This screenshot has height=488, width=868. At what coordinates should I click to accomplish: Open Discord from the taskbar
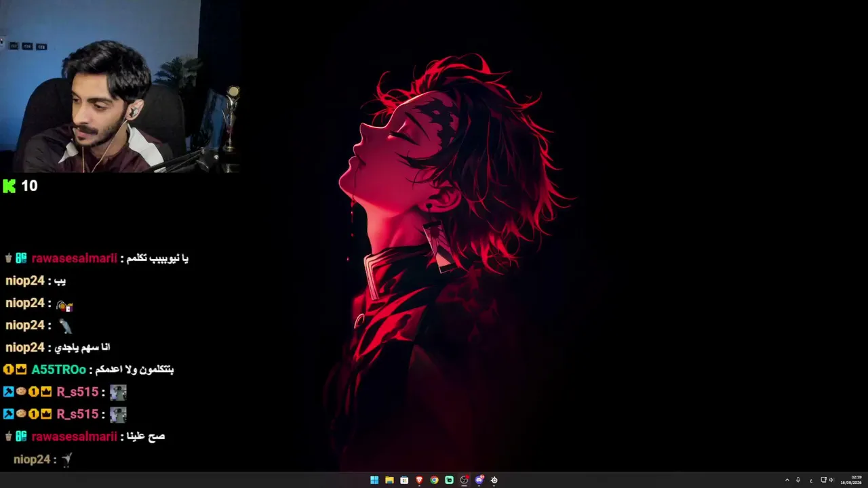click(479, 480)
